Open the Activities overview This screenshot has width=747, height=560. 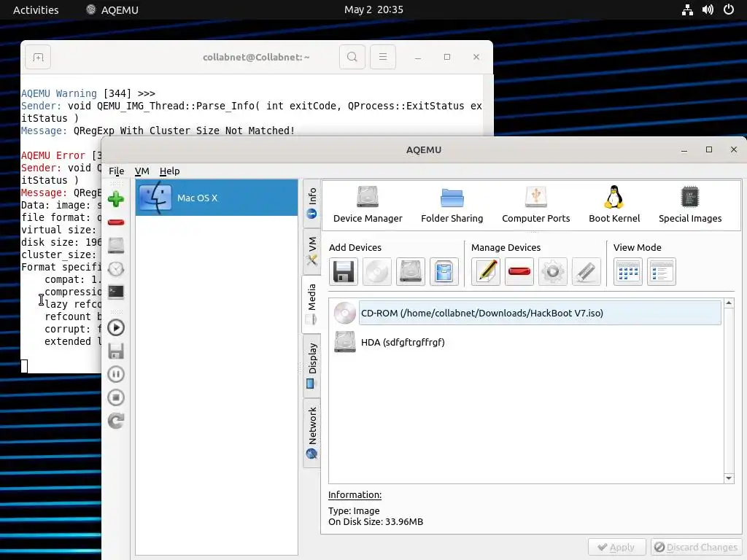tap(36, 9)
